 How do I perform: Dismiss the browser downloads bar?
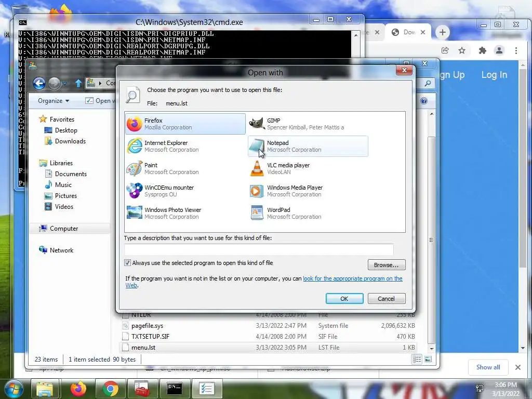point(518,367)
